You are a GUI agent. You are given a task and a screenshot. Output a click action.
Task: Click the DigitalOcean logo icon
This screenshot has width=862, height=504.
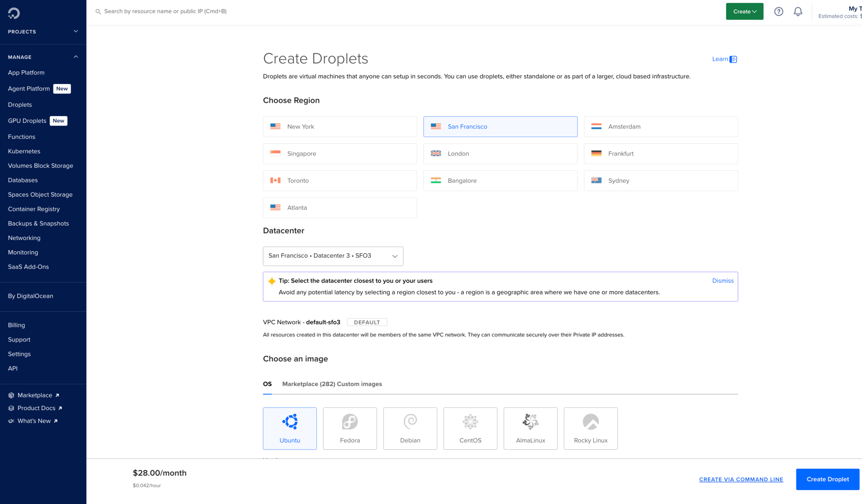point(14,13)
